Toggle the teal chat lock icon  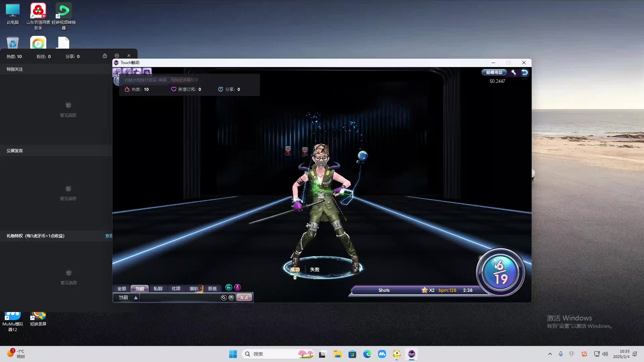pyautogui.click(x=229, y=288)
